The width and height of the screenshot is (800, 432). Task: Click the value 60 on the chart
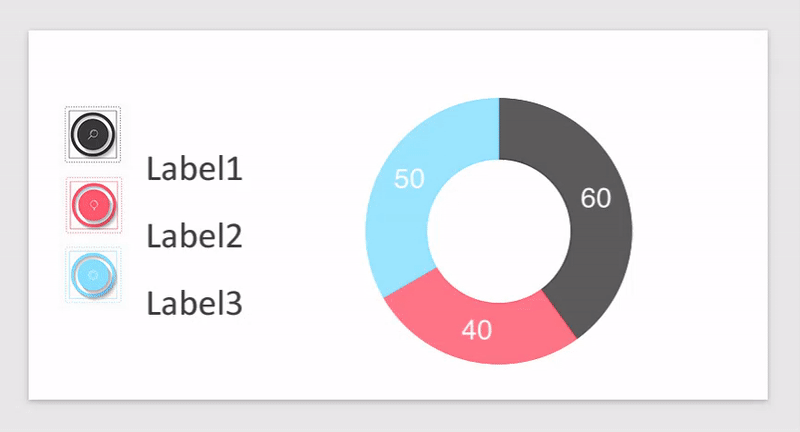pyautogui.click(x=596, y=199)
